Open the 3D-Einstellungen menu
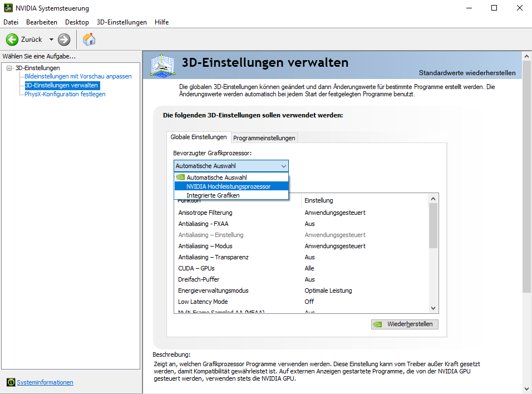 tap(122, 22)
